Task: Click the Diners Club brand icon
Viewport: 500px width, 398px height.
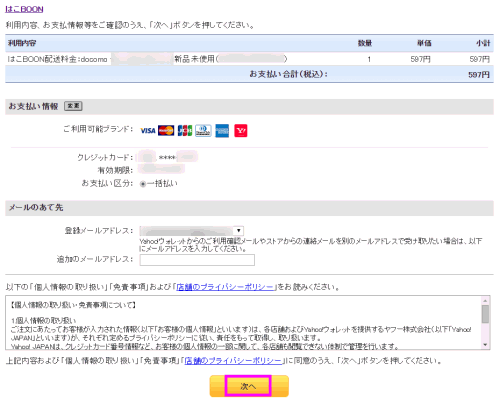Action: [203, 131]
